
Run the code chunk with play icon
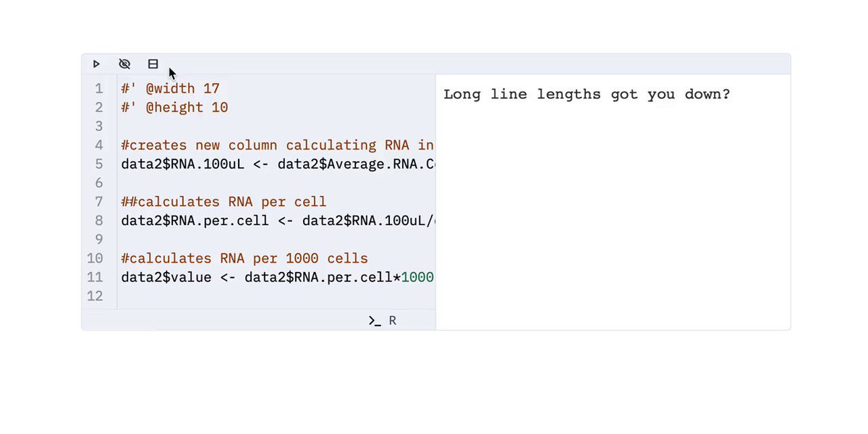pyautogui.click(x=96, y=64)
